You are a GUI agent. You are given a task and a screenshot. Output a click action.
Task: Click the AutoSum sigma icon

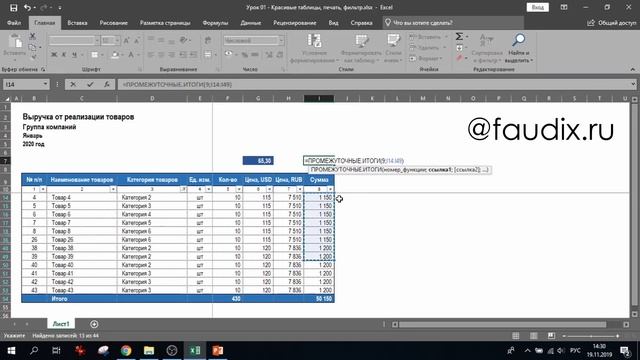click(459, 37)
